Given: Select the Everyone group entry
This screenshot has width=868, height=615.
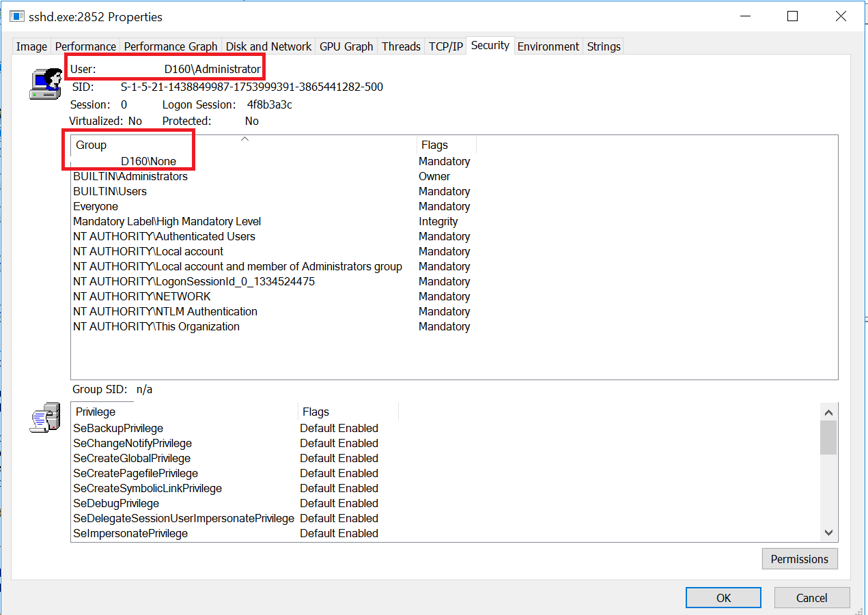Looking at the screenshot, I should coord(95,206).
